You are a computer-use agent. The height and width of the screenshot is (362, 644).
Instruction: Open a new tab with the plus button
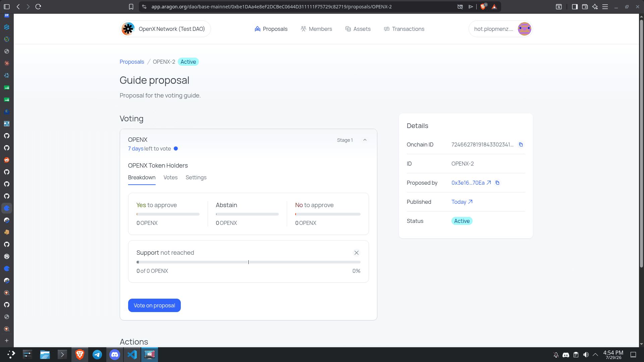pyautogui.click(x=7, y=341)
